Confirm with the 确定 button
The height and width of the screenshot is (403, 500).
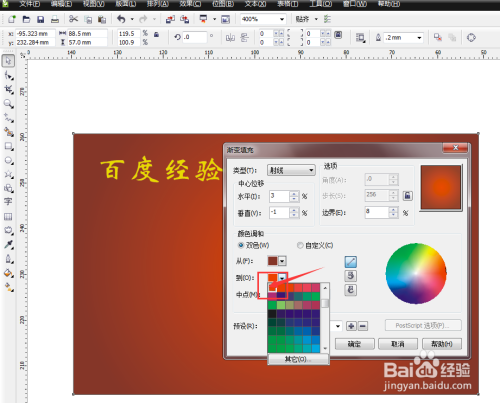point(355,344)
